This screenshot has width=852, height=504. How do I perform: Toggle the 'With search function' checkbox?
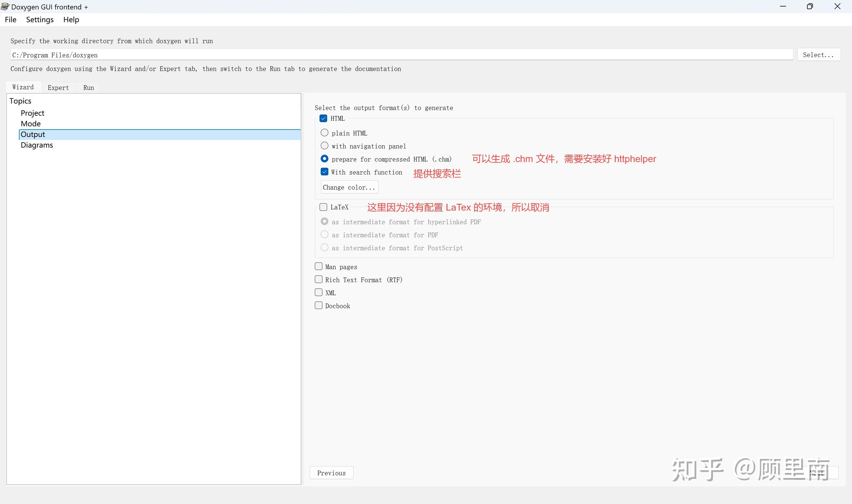[x=325, y=172]
